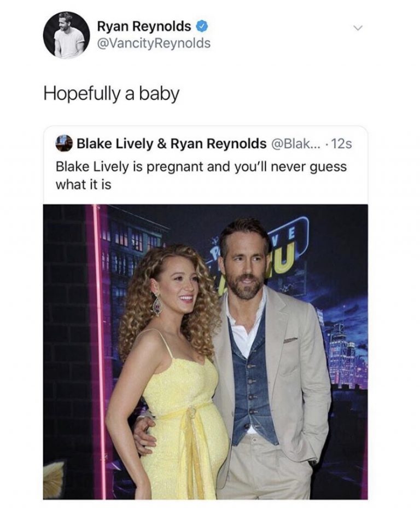
Task: Click the word "pregnant" in quoted tweet
Action: [175, 167]
